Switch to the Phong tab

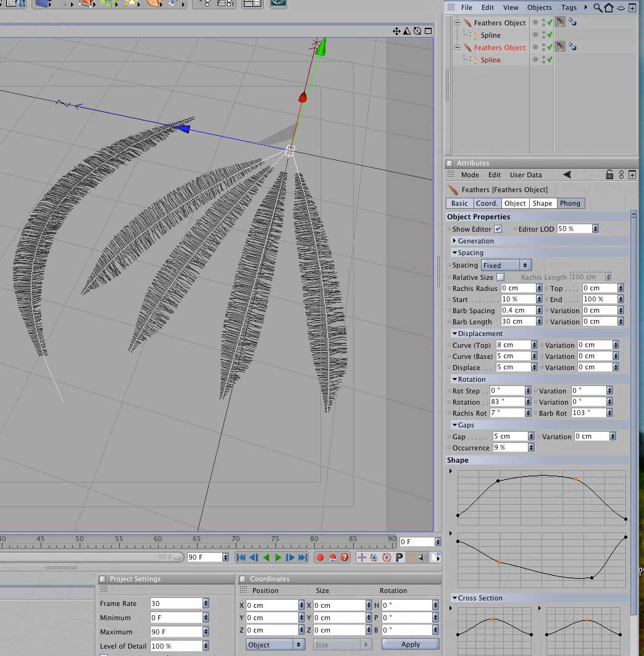tap(570, 203)
